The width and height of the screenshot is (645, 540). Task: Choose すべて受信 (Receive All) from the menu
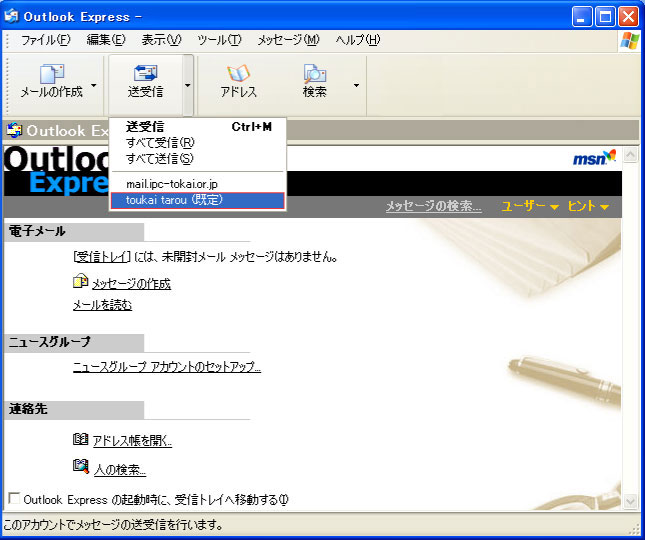coord(160,142)
